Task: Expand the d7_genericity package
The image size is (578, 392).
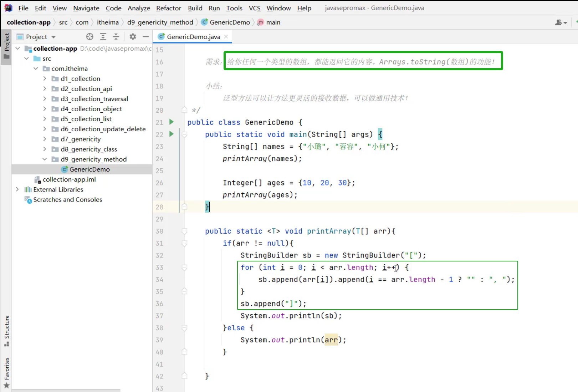Action: [x=45, y=139]
